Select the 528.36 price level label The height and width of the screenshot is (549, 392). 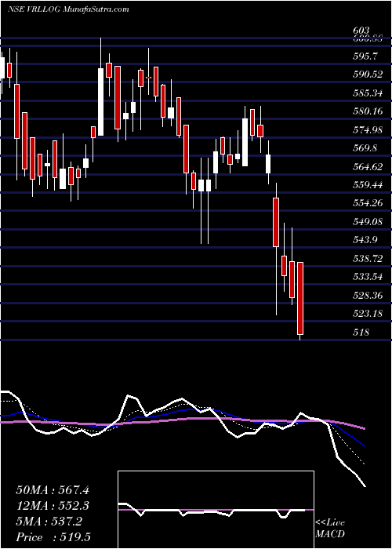pos(368,295)
